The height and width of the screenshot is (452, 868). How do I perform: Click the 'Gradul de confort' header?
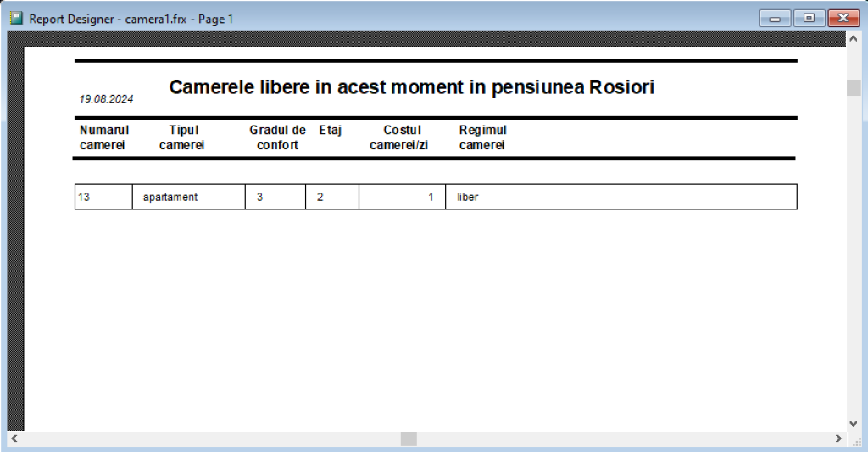click(x=277, y=137)
